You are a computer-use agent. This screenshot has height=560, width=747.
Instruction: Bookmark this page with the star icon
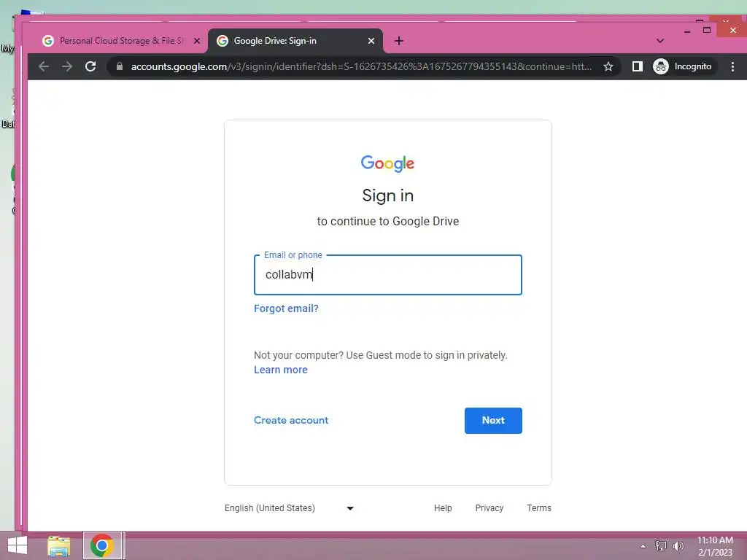coord(608,66)
